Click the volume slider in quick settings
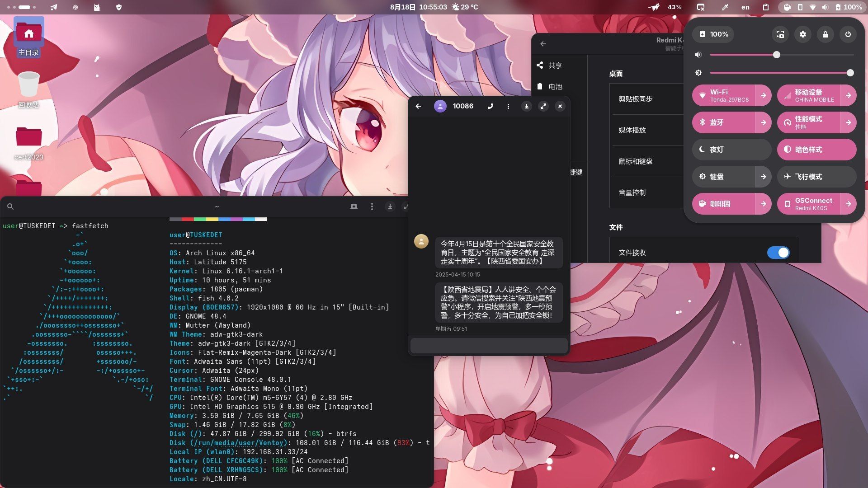The image size is (868, 488). click(776, 55)
